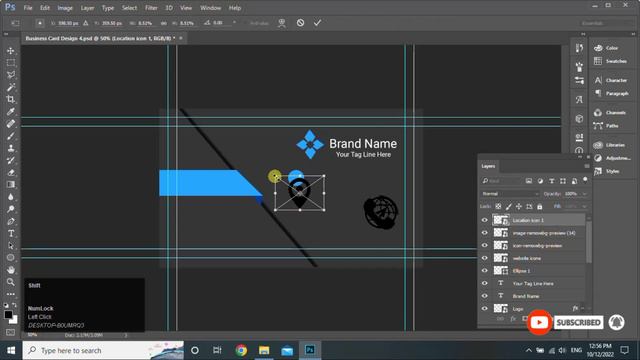The height and width of the screenshot is (360, 640).
Task: Select the Ellipse shape tool
Action: (x=11, y=258)
